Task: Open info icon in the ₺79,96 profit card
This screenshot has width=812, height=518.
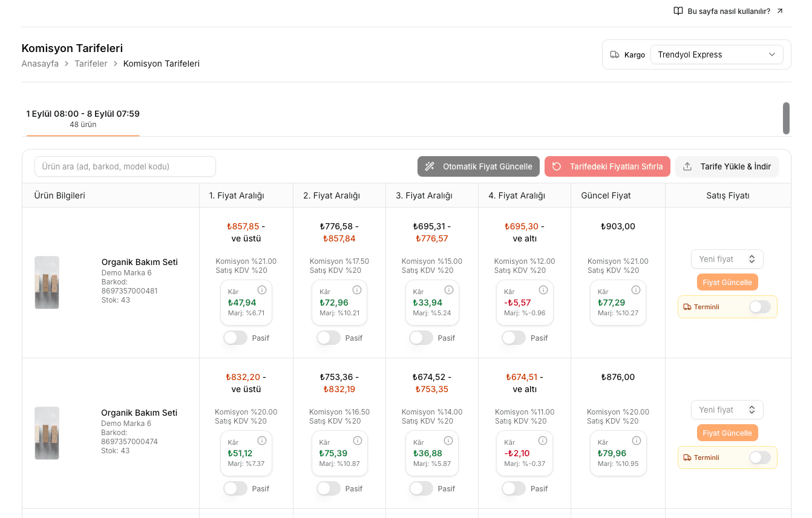Action: point(636,441)
